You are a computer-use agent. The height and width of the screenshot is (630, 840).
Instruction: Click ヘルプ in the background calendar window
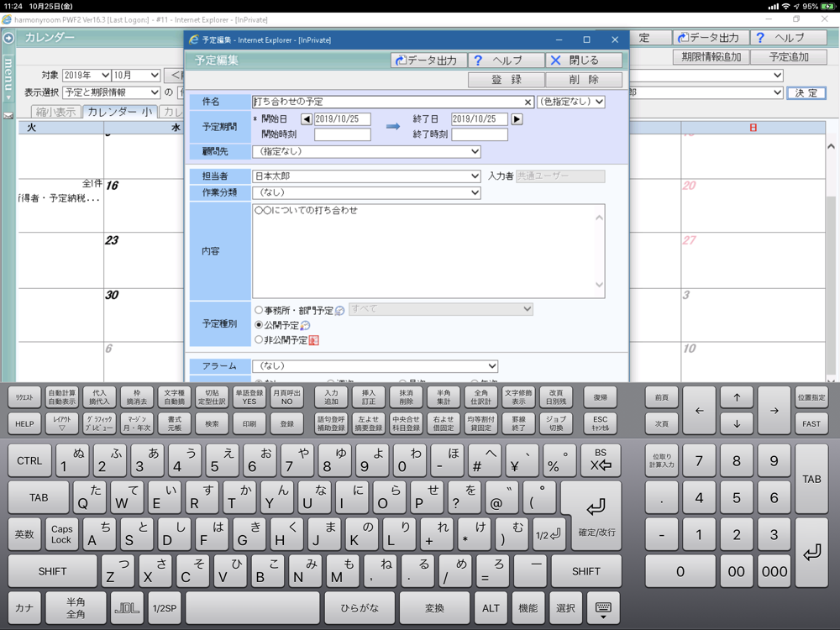(789, 38)
